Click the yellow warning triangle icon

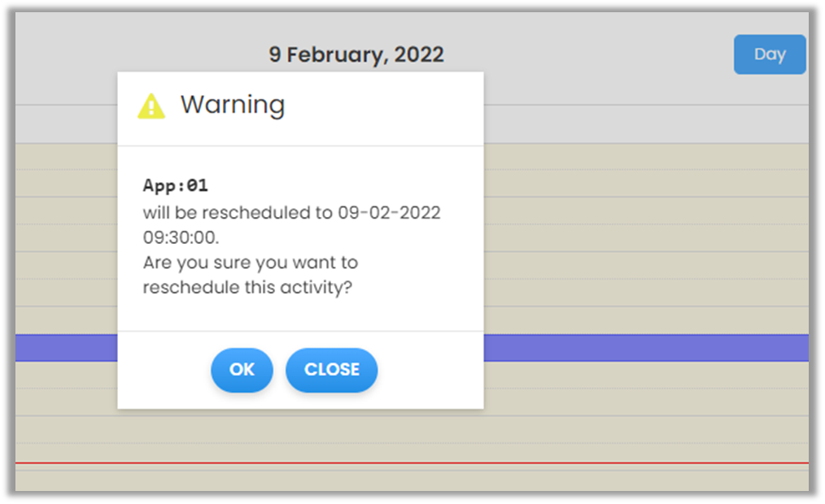(x=151, y=106)
